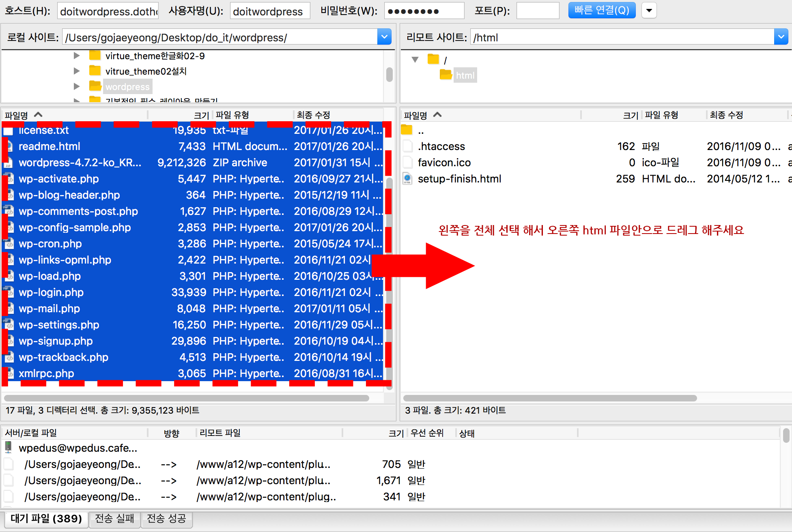The image size is (792, 532).
Task: Open quick connect history dropdown arrow
Action: pyautogui.click(x=649, y=11)
